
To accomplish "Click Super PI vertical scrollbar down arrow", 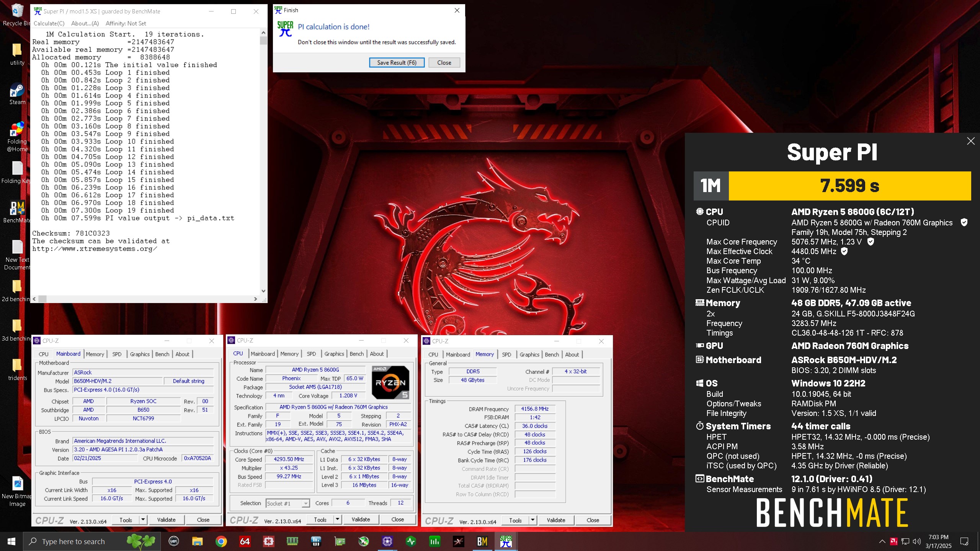I will 263,291.
